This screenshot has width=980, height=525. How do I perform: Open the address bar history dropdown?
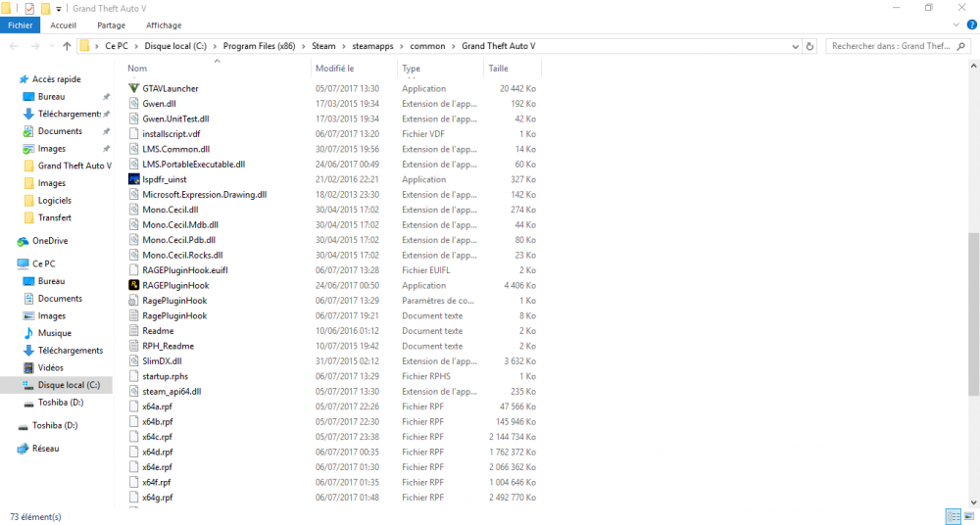coord(795,46)
